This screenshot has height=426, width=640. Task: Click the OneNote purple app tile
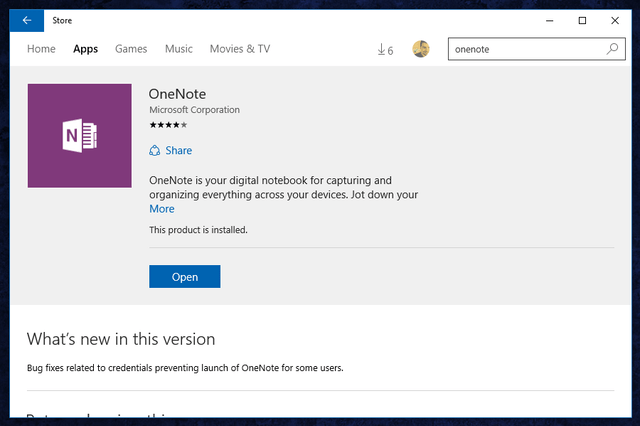pos(80,136)
